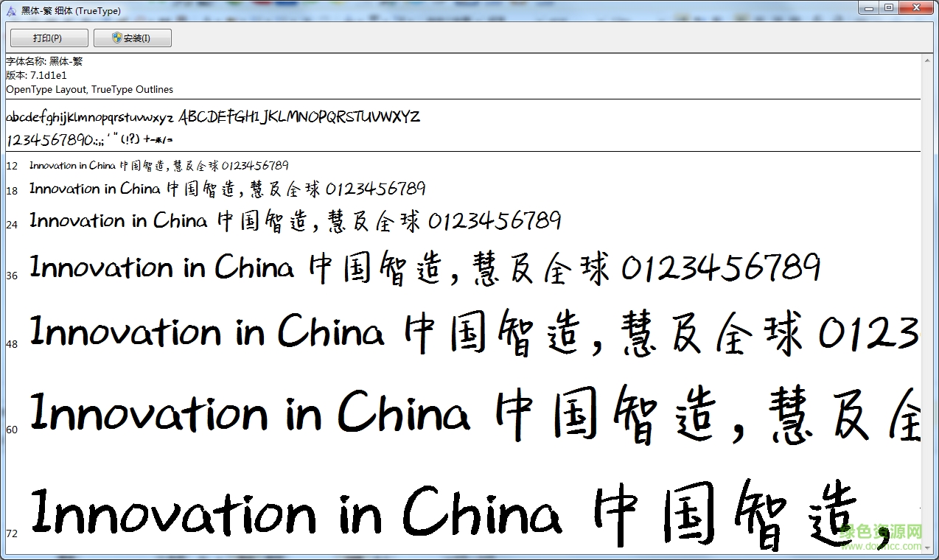This screenshot has width=939, height=560.
Task: Click the 版本: 7.1d1e1 version text
Action: (x=36, y=75)
